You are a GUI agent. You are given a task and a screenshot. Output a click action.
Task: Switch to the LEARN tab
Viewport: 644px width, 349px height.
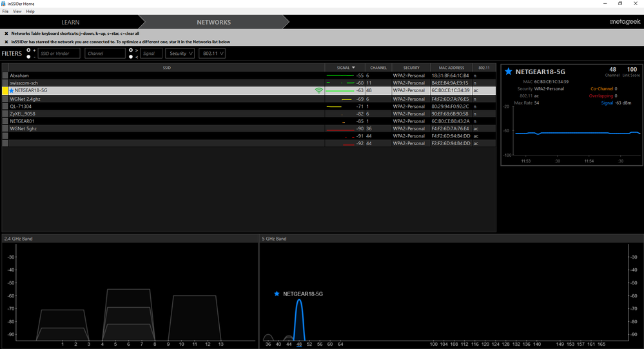(x=71, y=22)
